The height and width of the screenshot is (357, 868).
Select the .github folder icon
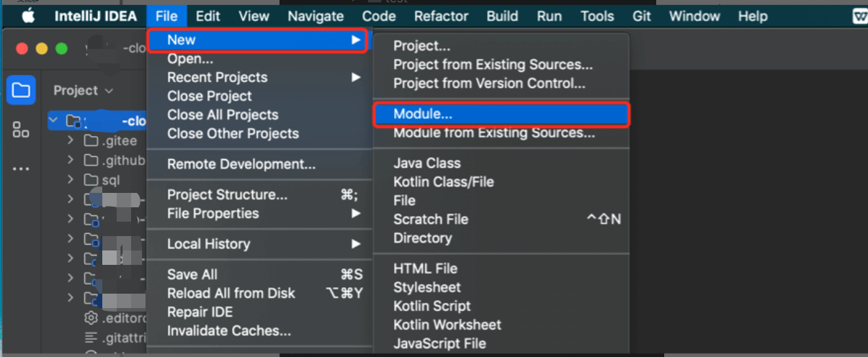tap(91, 160)
